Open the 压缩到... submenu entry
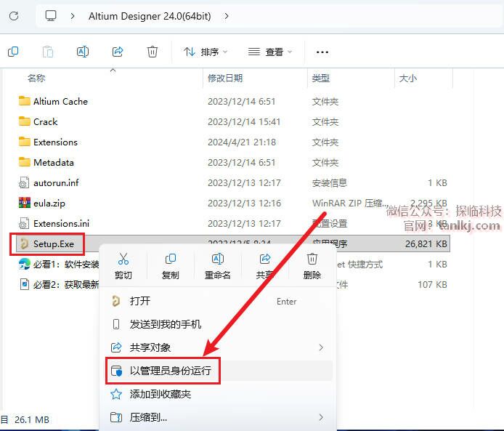This screenshot has width=504, height=431. (218, 417)
